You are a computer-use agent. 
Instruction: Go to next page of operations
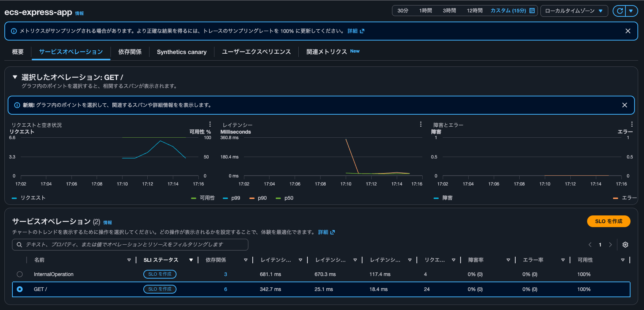coord(610,245)
